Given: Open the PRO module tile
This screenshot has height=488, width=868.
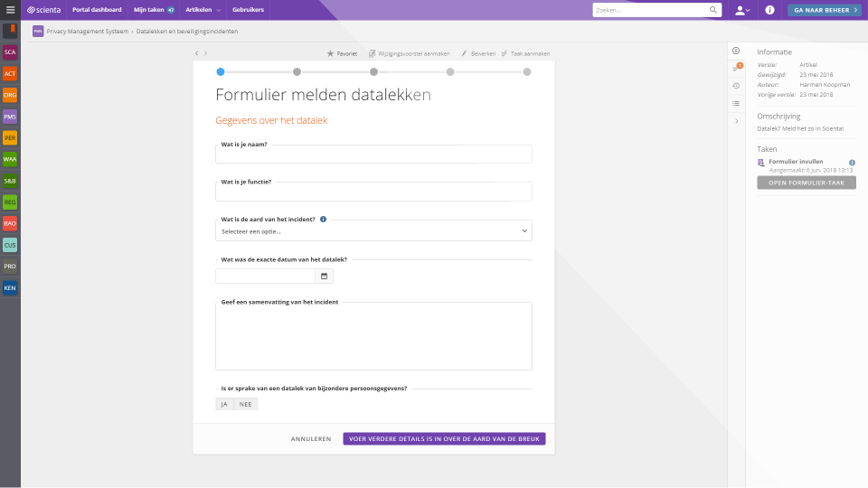Looking at the screenshot, I should [x=10, y=266].
